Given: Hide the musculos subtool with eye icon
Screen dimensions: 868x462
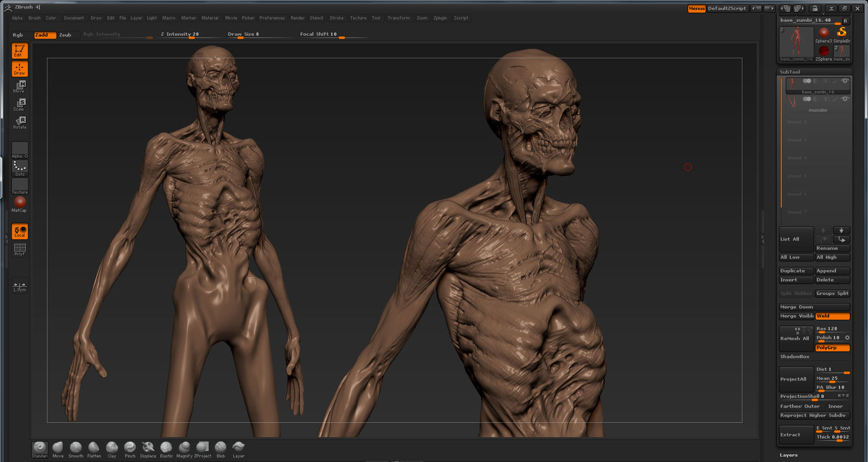Looking at the screenshot, I should 845,99.
